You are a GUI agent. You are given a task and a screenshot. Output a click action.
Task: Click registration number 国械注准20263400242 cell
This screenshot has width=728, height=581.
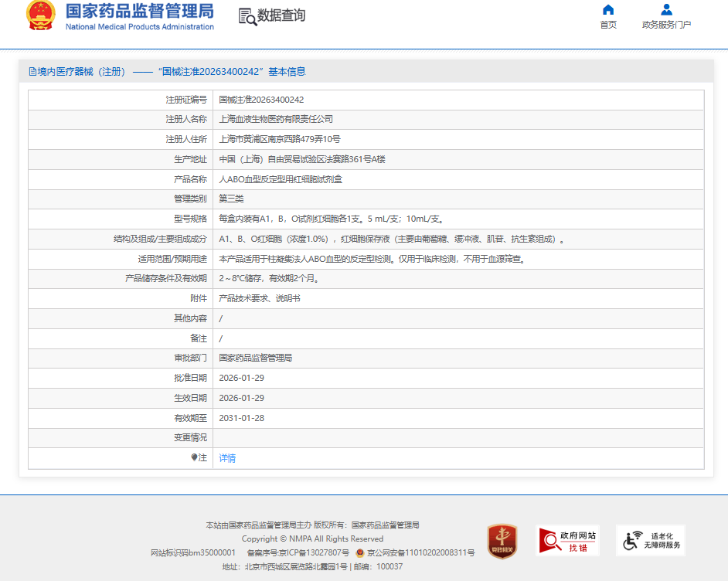[261, 100]
